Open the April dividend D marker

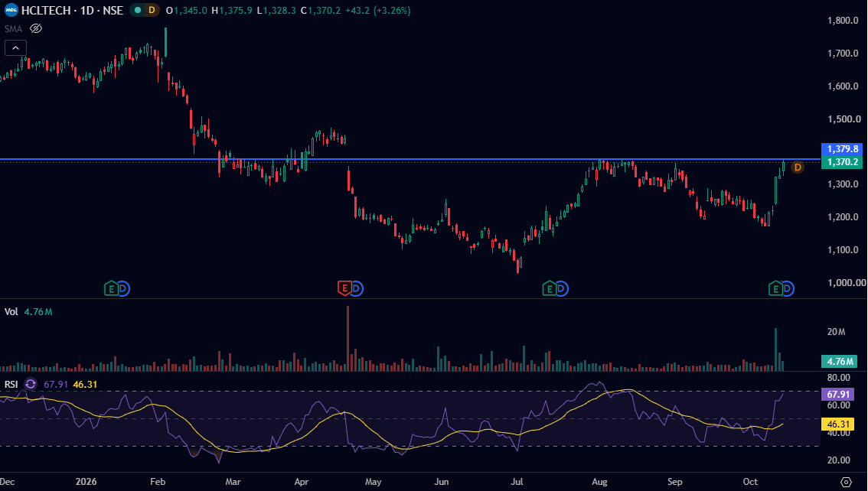tap(357, 288)
